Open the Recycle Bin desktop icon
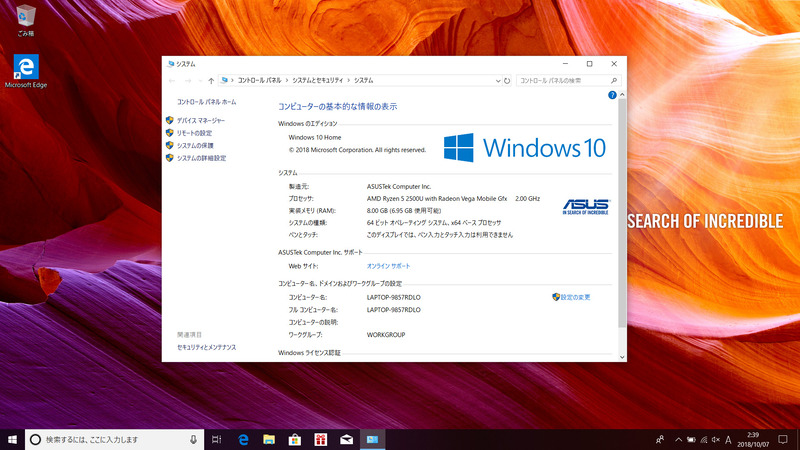The image size is (800, 450). click(26, 20)
